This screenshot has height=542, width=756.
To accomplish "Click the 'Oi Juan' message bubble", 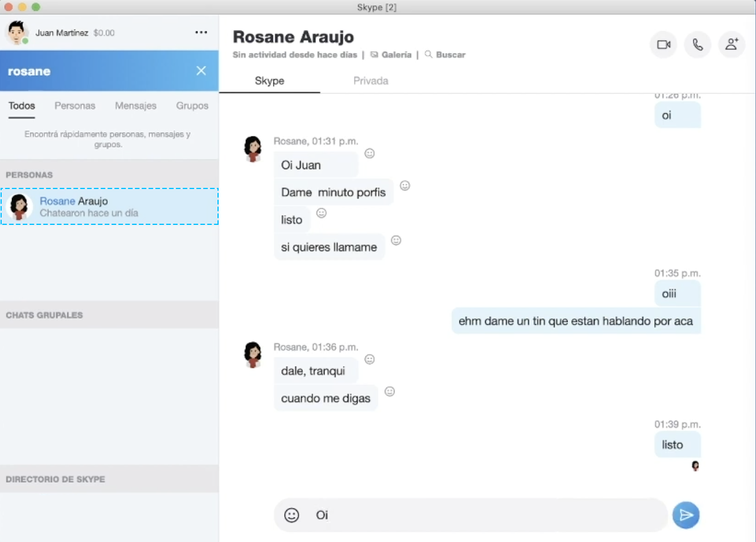I will point(316,165).
